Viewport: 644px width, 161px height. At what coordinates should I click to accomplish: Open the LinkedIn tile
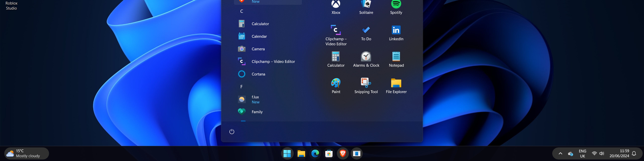pyautogui.click(x=396, y=33)
